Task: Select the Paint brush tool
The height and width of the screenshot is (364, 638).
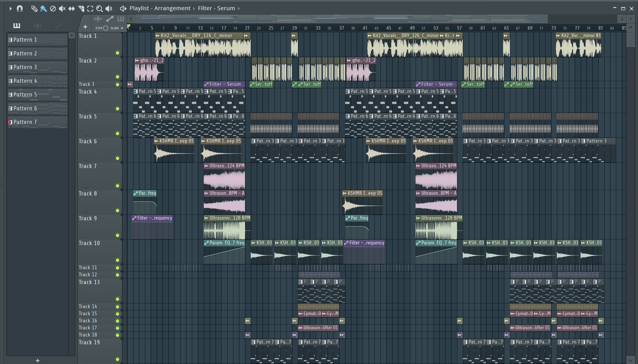Action: 43,8
